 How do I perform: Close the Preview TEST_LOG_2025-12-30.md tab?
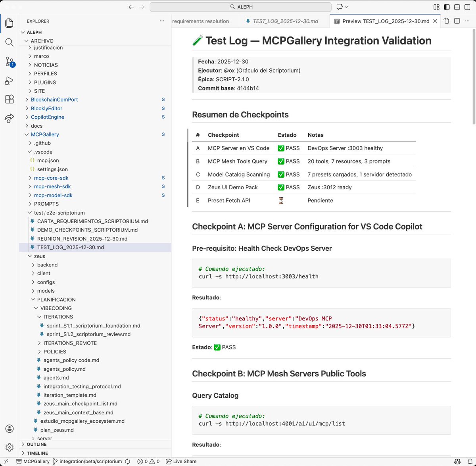click(435, 21)
